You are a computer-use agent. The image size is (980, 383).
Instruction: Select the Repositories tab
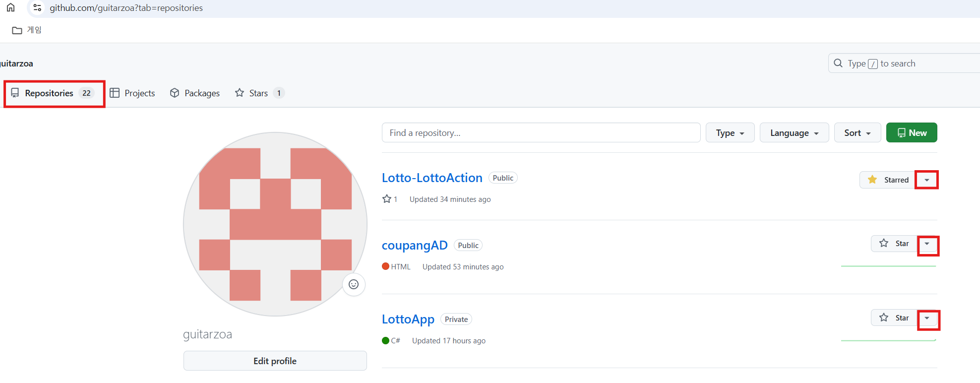coord(53,93)
